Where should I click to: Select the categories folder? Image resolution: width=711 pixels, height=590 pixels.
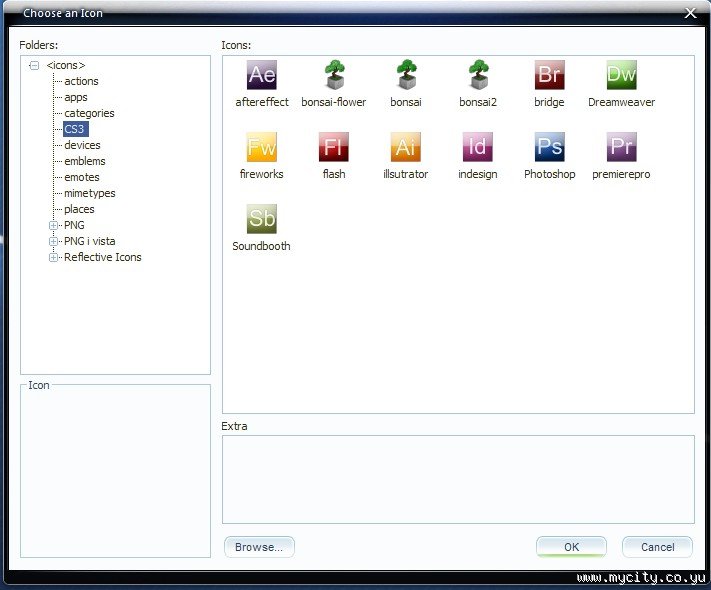[89, 113]
